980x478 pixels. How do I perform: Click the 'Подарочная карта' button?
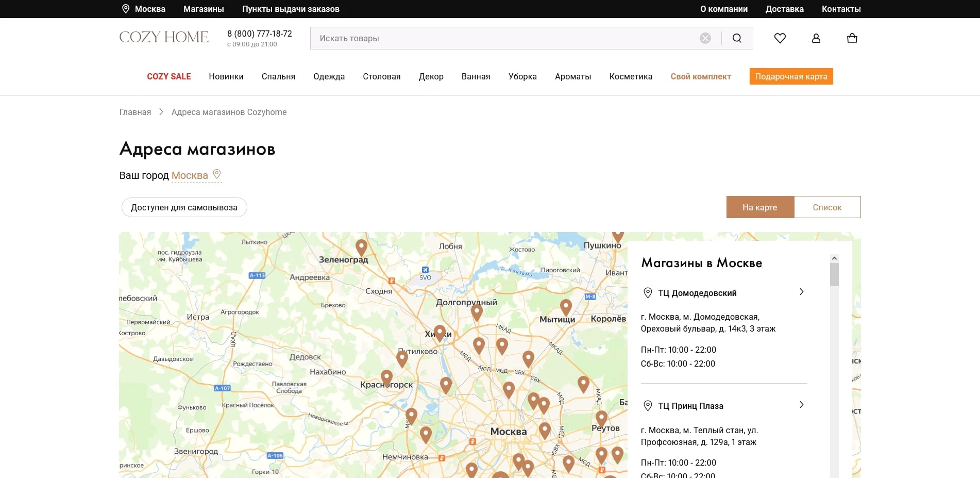click(791, 76)
